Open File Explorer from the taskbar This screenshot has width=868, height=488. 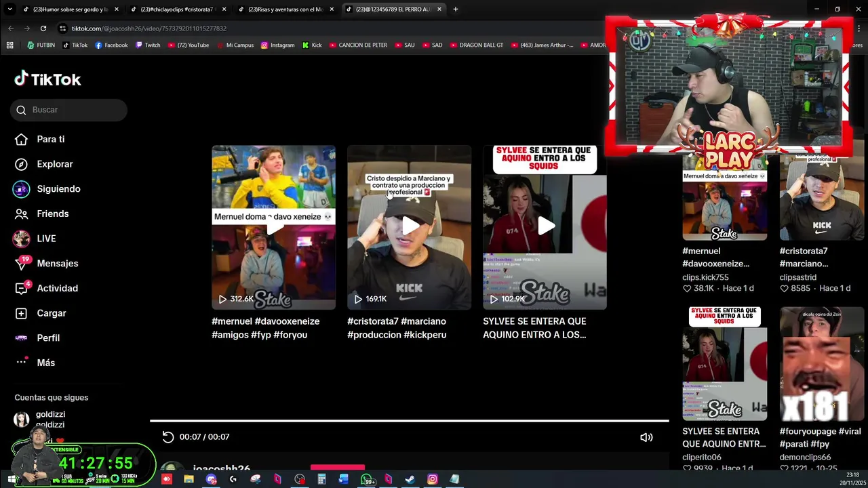pyautogui.click(x=189, y=479)
